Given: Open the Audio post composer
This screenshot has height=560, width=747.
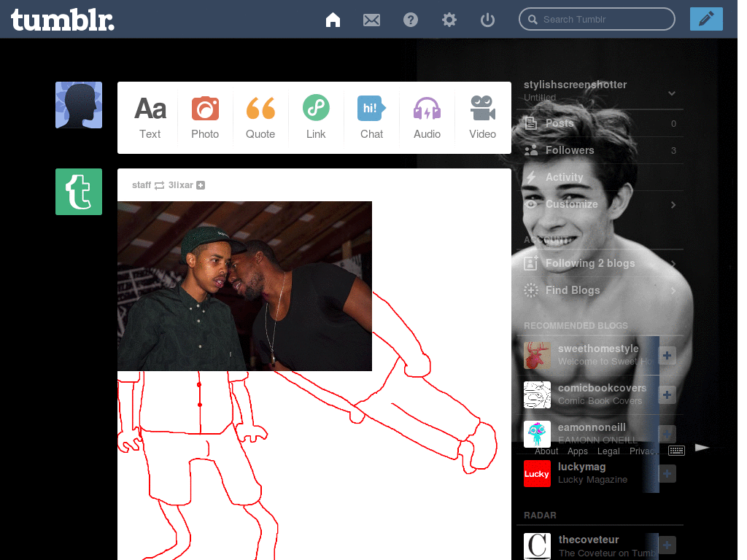Looking at the screenshot, I should click(x=427, y=117).
